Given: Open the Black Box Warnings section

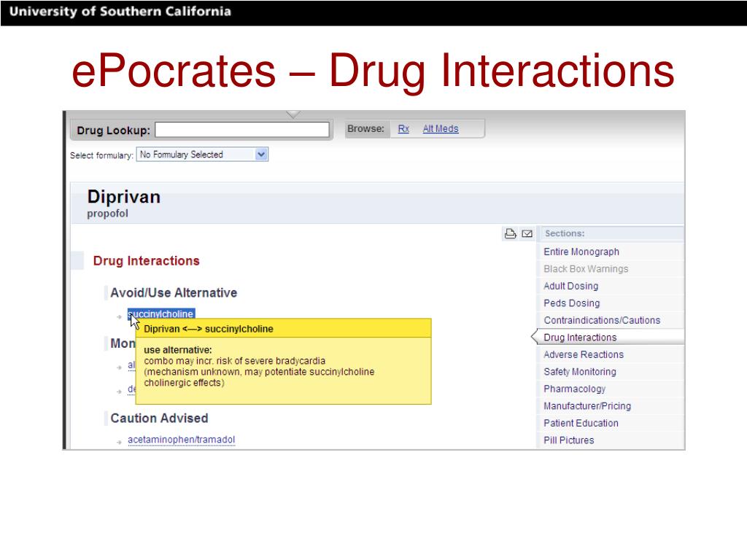Looking at the screenshot, I should click(x=586, y=268).
